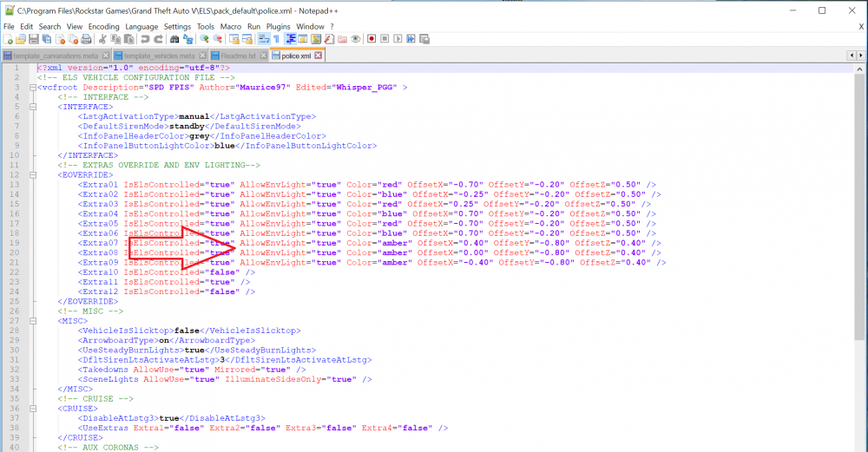Open the Macro menu
This screenshot has height=452, width=868.
[x=230, y=27]
